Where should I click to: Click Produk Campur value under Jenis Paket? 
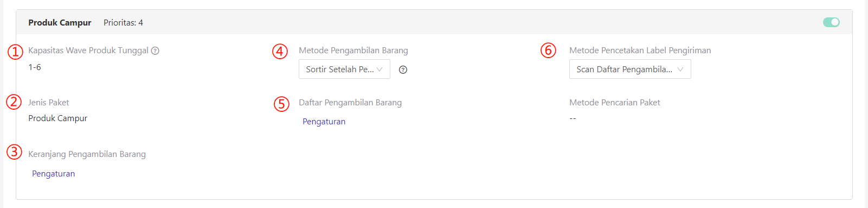57,118
